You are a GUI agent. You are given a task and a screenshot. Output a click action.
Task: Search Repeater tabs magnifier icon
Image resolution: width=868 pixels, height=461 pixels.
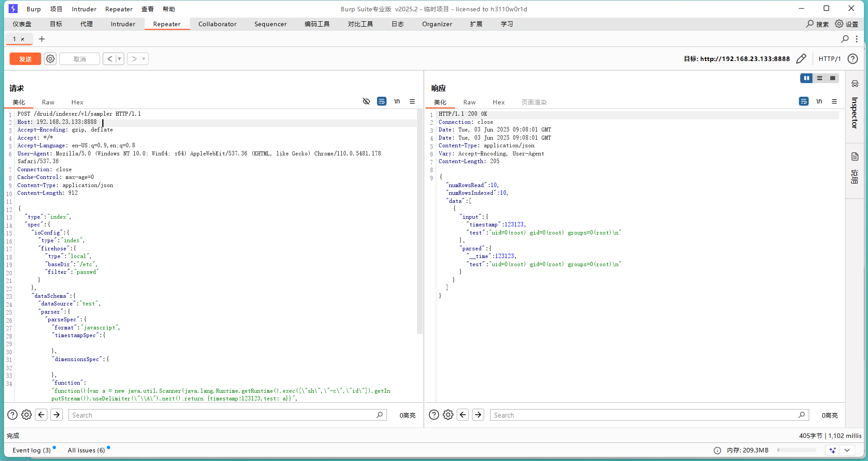point(844,39)
